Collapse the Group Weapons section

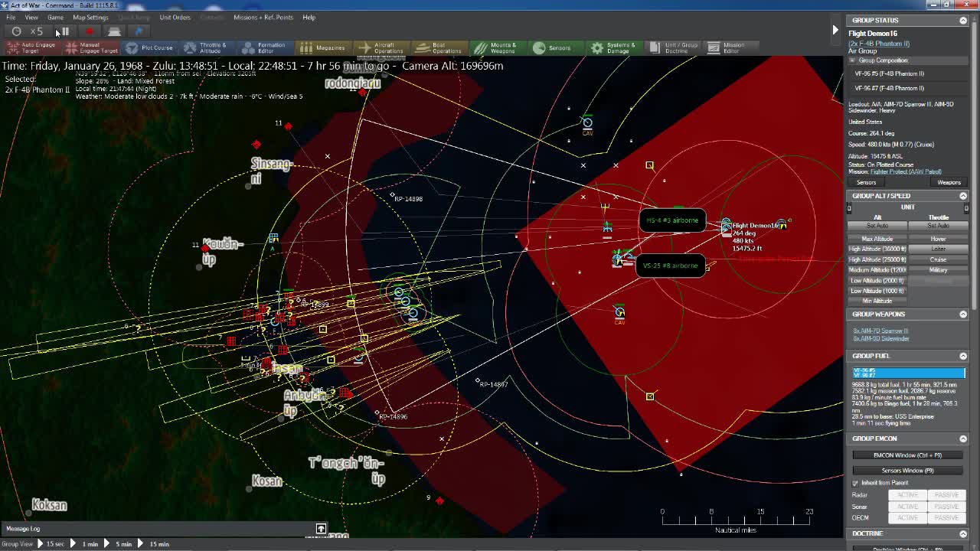963,315
